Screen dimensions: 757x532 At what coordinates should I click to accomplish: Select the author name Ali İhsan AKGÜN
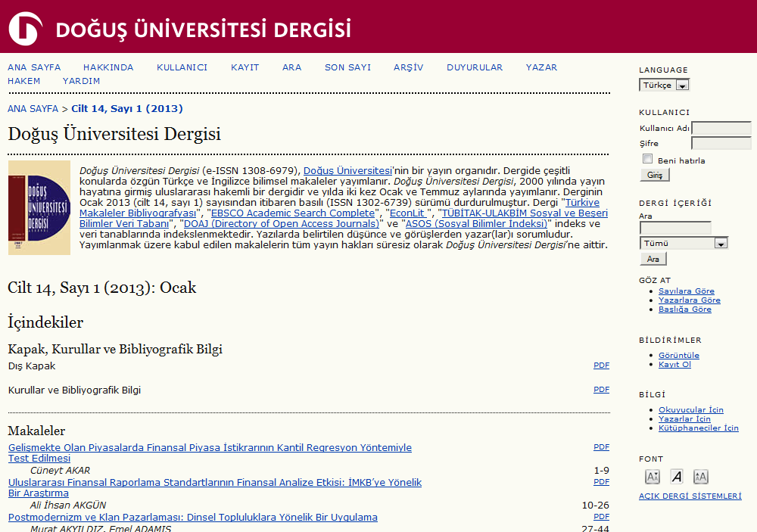[x=68, y=506]
